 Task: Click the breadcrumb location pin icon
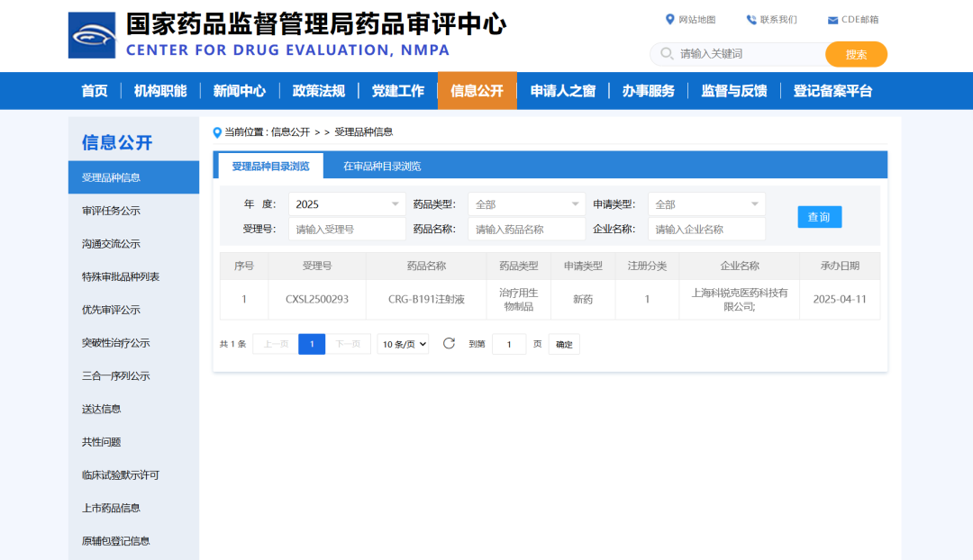point(215,131)
